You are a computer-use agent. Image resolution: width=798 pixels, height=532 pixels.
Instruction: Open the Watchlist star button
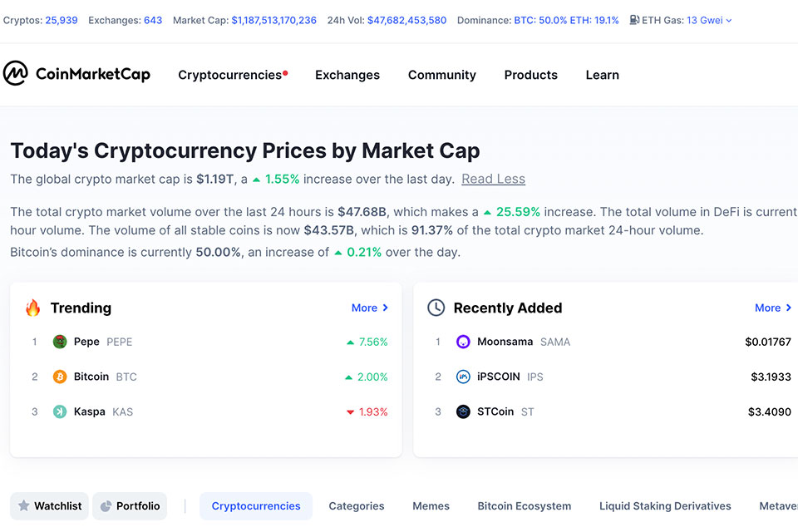50,506
